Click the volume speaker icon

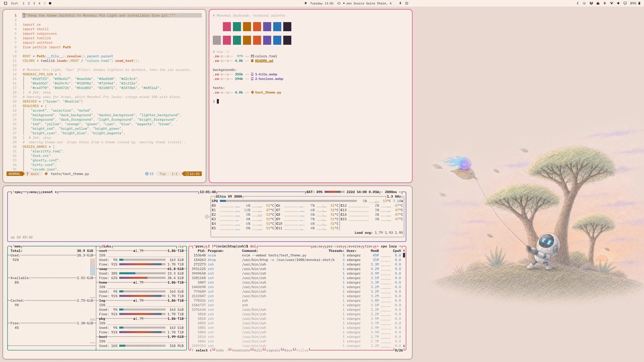(618, 3)
